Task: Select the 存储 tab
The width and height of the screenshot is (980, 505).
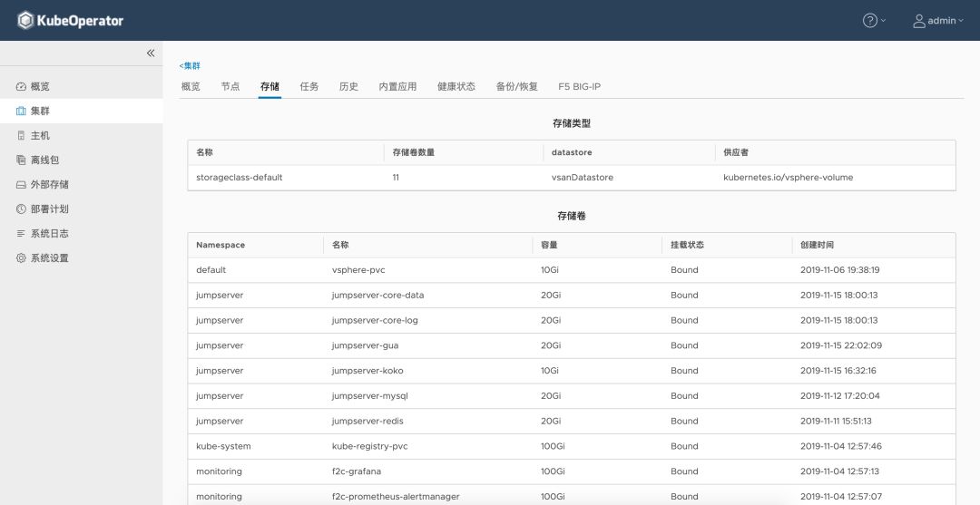Action: (270, 87)
